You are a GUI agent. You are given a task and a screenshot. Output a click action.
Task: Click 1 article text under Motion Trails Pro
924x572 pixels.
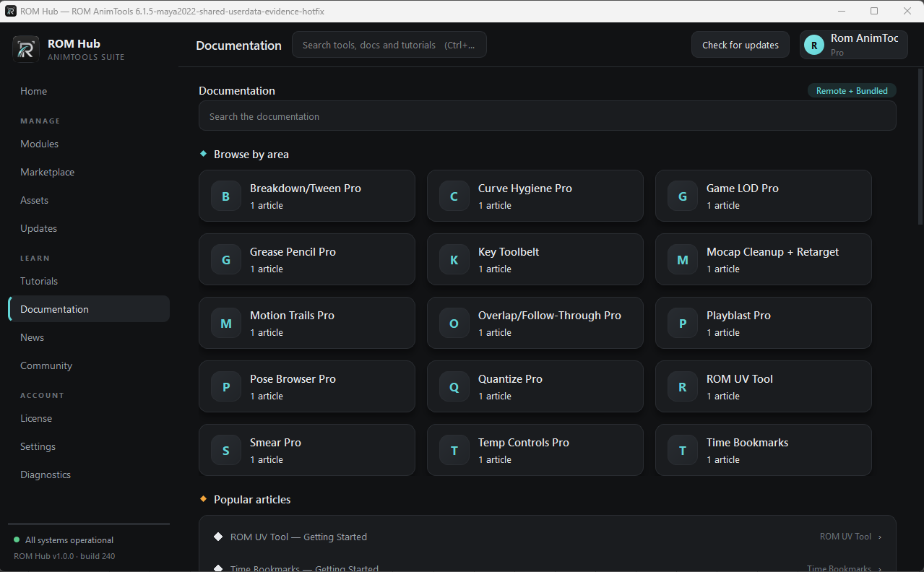point(267,332)
